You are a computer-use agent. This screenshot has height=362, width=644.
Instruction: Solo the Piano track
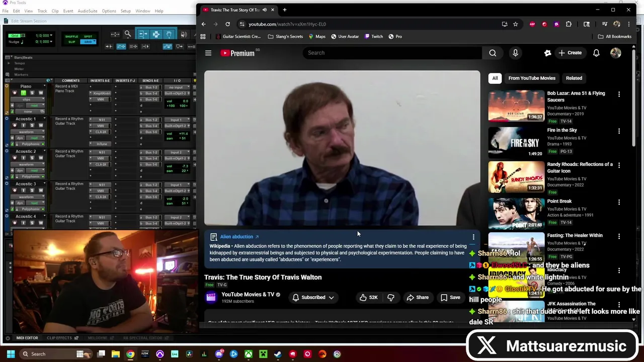[32, 93]
